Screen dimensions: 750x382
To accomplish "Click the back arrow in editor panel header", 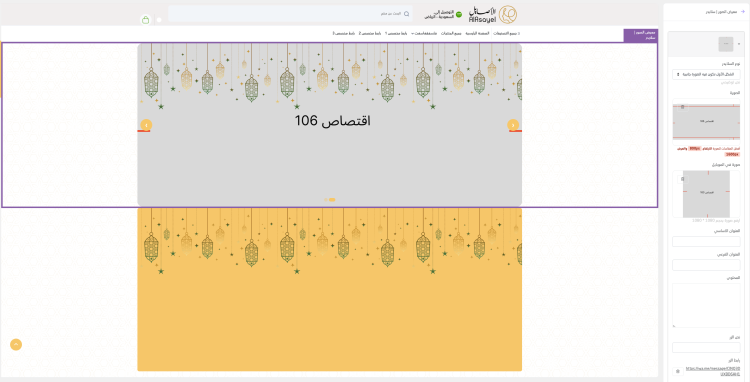I will (x=742, y=11).
